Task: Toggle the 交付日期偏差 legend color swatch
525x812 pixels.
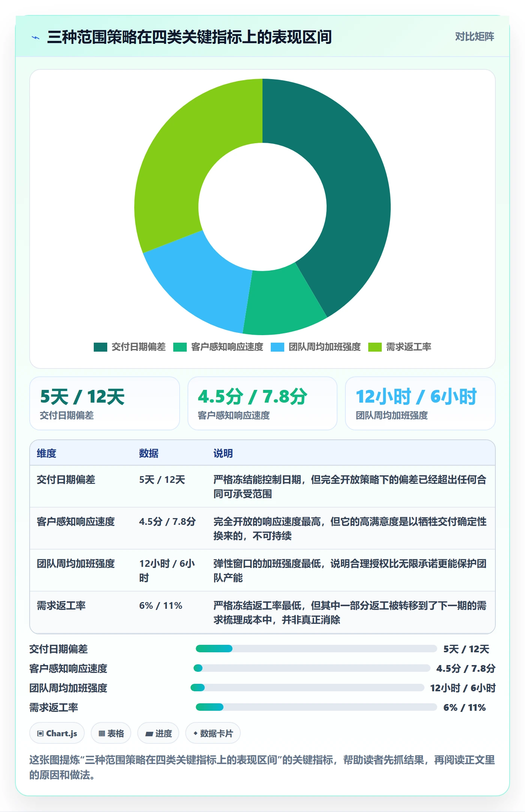Action: click(x=100, y=347)
